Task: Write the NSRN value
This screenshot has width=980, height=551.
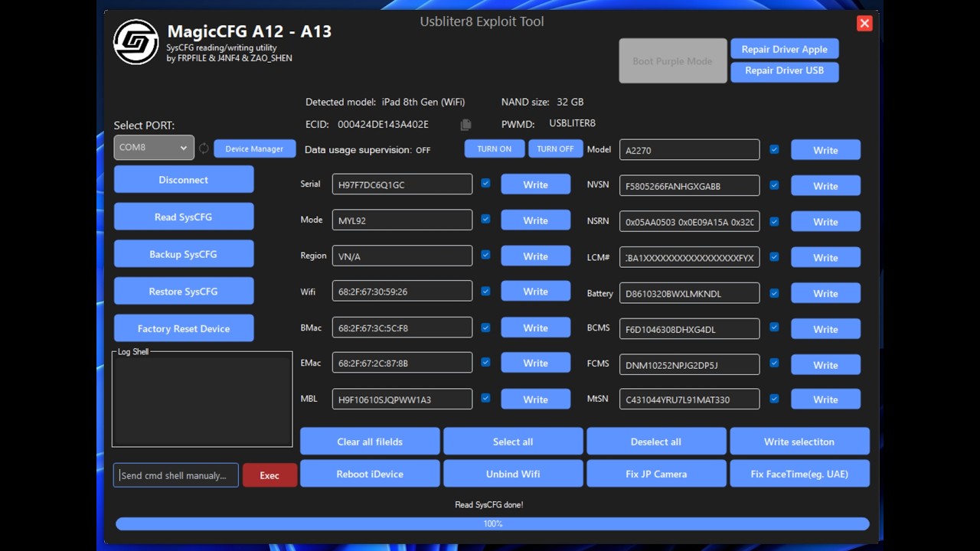Action: (x=825, y=222)
